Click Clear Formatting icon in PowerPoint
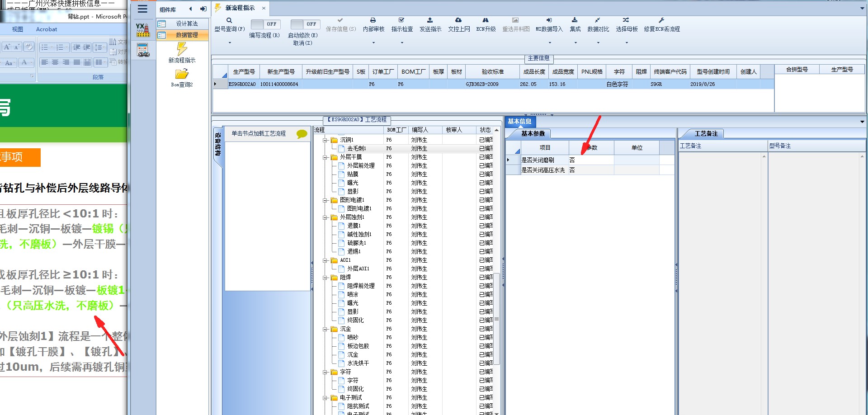868x415 pixels. [28, 47]
